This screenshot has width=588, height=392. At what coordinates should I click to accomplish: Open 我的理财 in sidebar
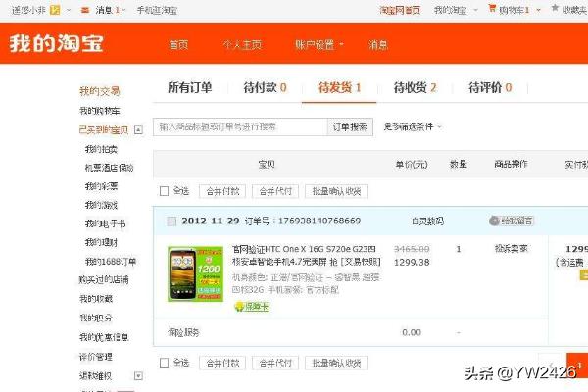pyautogui.click(x=101, y=242)
